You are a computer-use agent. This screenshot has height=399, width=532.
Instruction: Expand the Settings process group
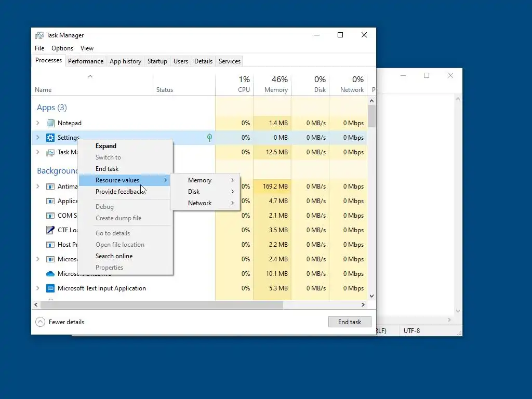tap(37, 137)
